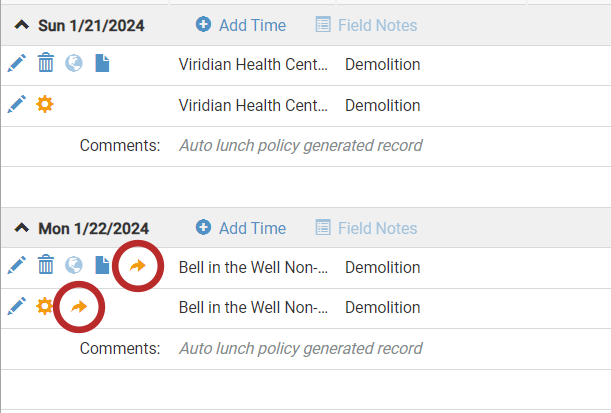Edit the first Sun 1/21/2024 Viridian time entry
Viewport: 611px width, 413px height.
point(17,63)
